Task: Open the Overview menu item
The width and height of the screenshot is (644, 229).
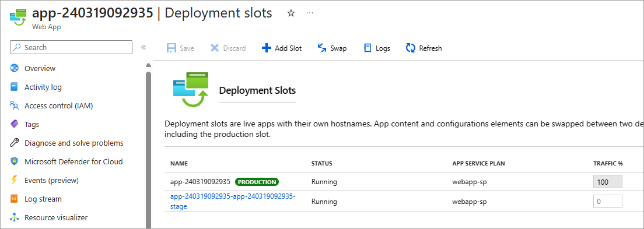Action: point(40,69)
